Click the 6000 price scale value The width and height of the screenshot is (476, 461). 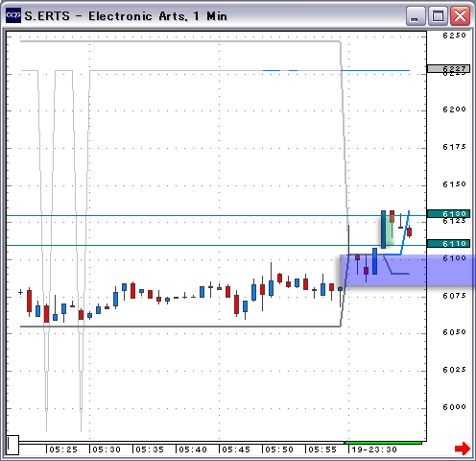454,407
